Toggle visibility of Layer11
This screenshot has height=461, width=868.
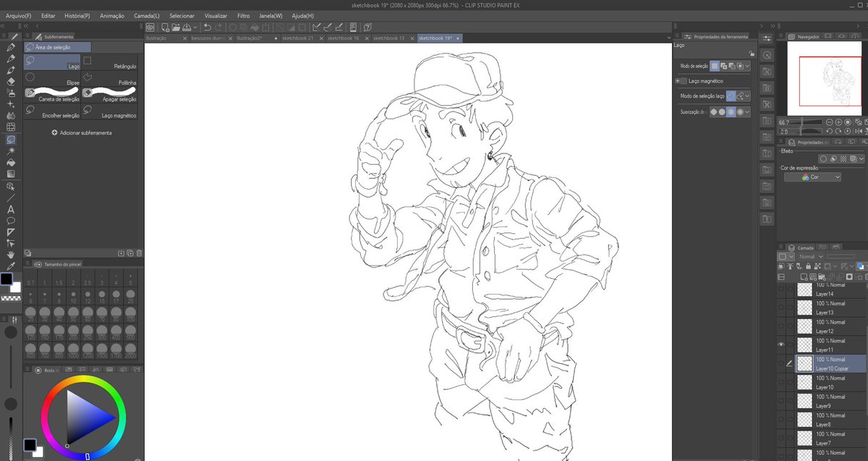[x=781, y=344]
